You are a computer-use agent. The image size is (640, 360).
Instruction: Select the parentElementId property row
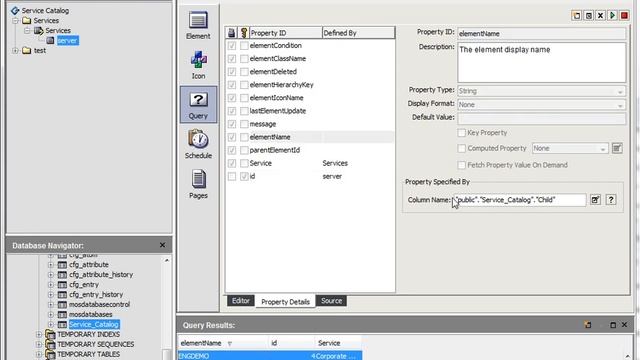(x=309, y=150)
